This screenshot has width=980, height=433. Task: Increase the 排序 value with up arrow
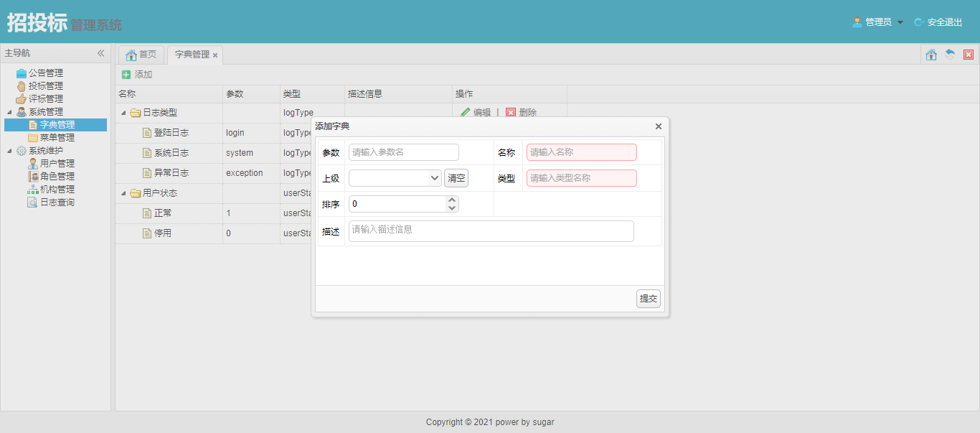452,200
